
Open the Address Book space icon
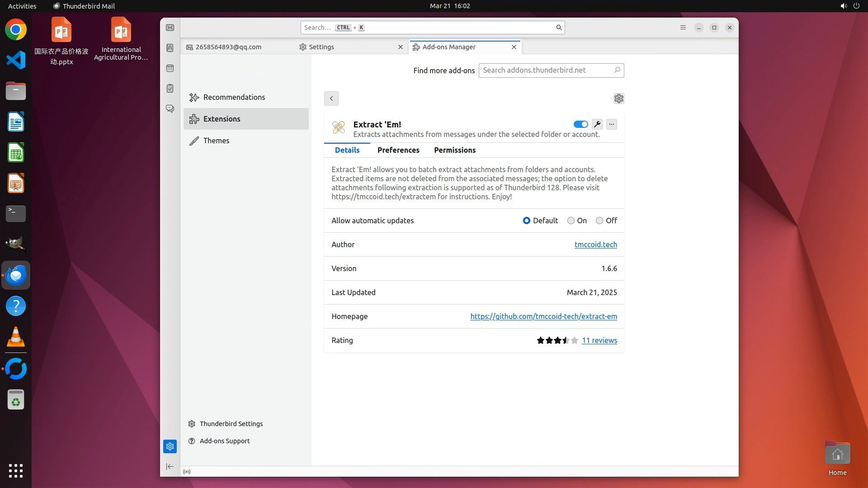[x=170, y=48]
